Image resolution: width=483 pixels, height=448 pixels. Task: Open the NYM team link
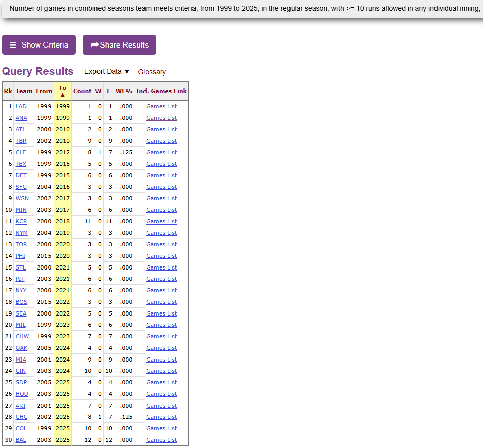click(22, 233)
